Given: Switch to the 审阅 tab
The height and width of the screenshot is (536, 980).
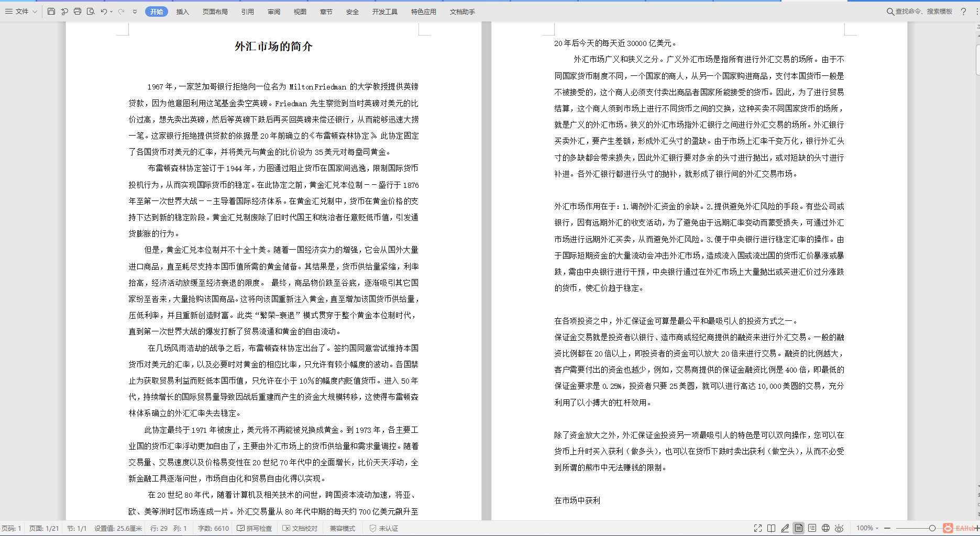Looking at the screenshot, I should (274, 12).
